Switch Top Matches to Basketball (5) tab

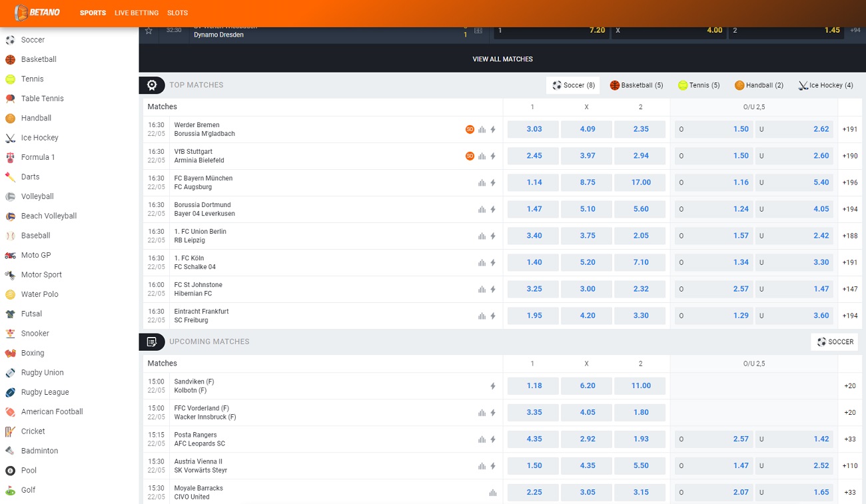[x=637, y=85]
